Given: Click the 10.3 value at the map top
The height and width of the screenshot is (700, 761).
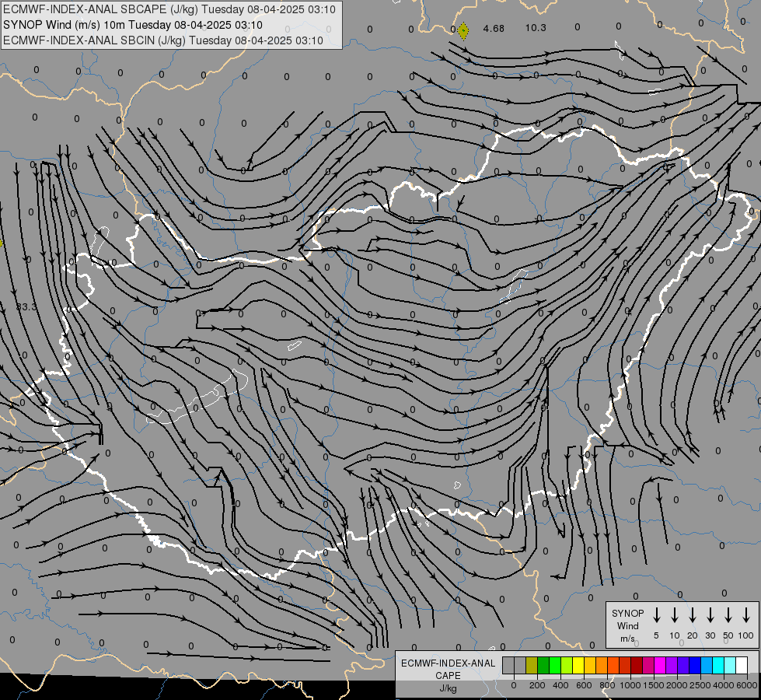Looking at the screenshot, I should 536,28.
